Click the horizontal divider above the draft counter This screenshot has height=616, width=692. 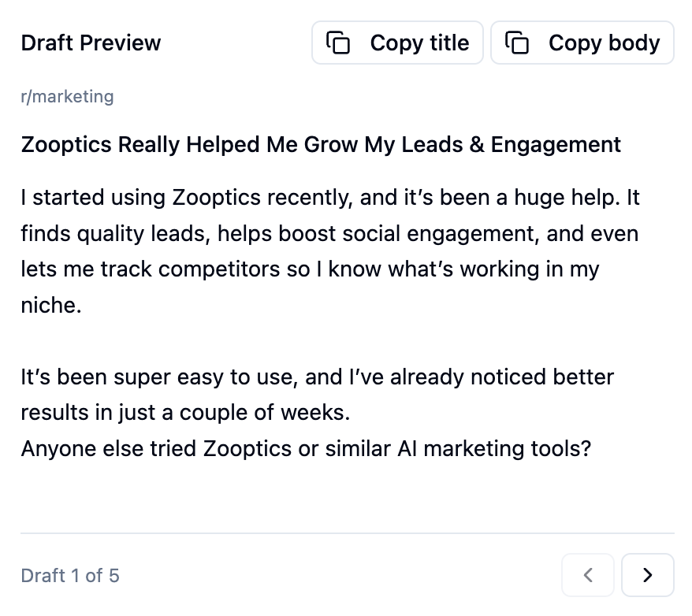pyautogui.click(x=347, y=533)
